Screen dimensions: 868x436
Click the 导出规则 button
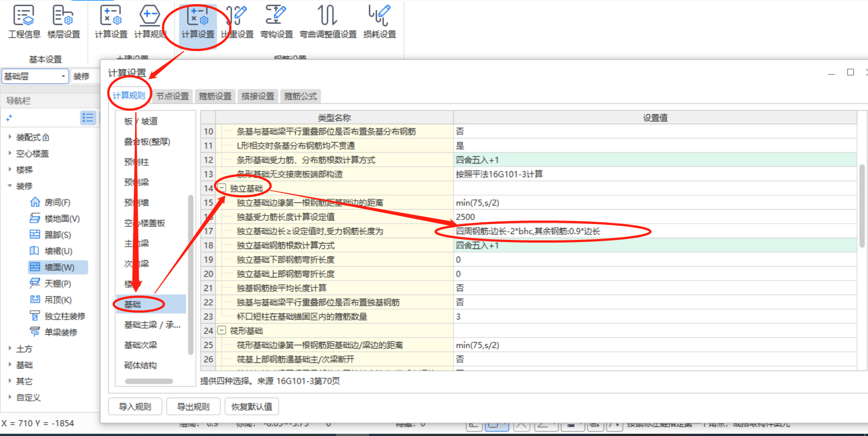[x=193, y=407]
